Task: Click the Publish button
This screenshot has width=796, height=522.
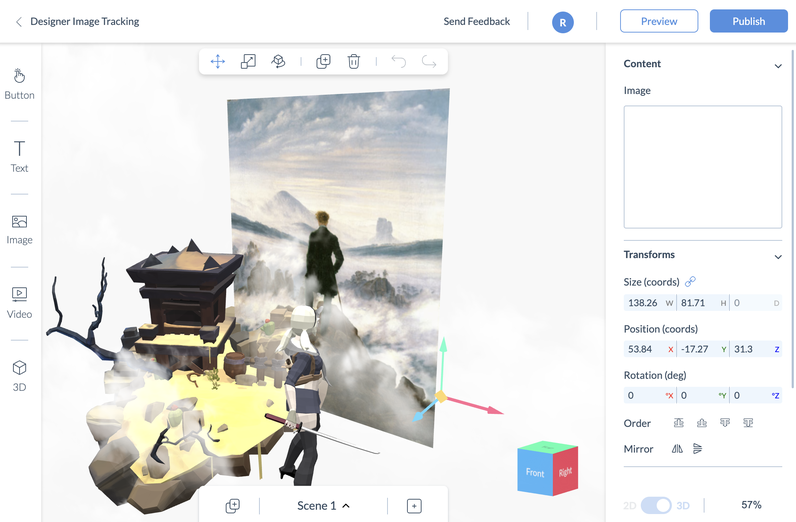Action: [x=748, y=21]
